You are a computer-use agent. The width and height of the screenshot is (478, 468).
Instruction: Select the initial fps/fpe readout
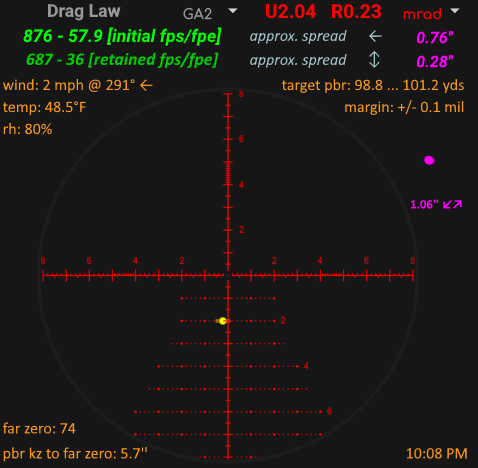tap(122, 36)
